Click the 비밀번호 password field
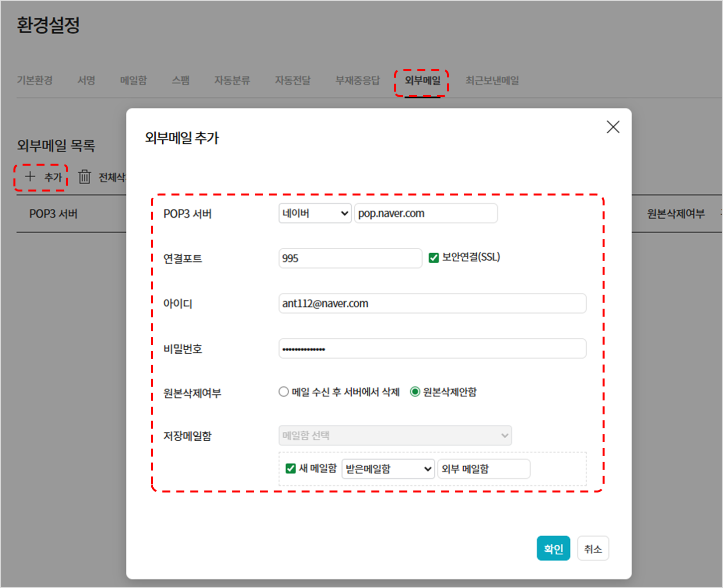Screen dimensions: 723x588 coord(432,349)
